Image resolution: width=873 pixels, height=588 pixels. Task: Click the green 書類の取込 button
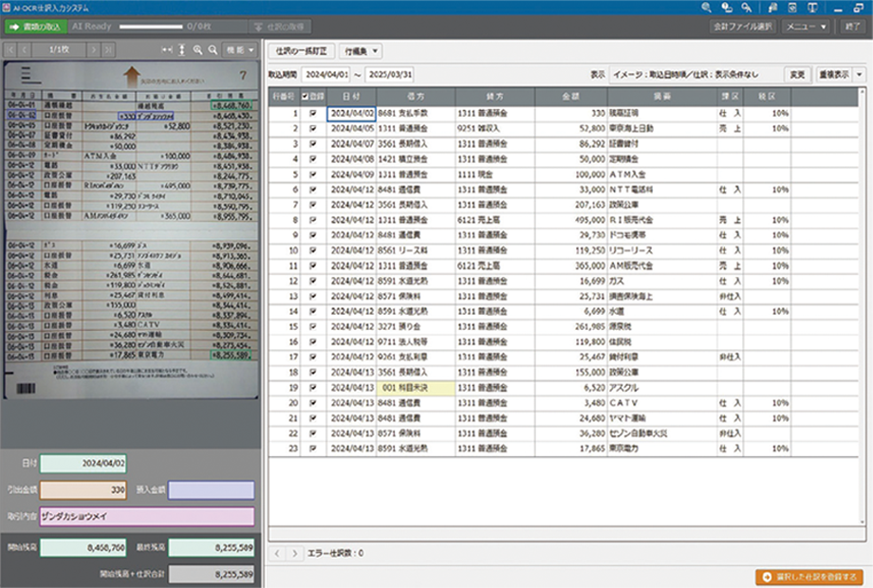point(36,27)
